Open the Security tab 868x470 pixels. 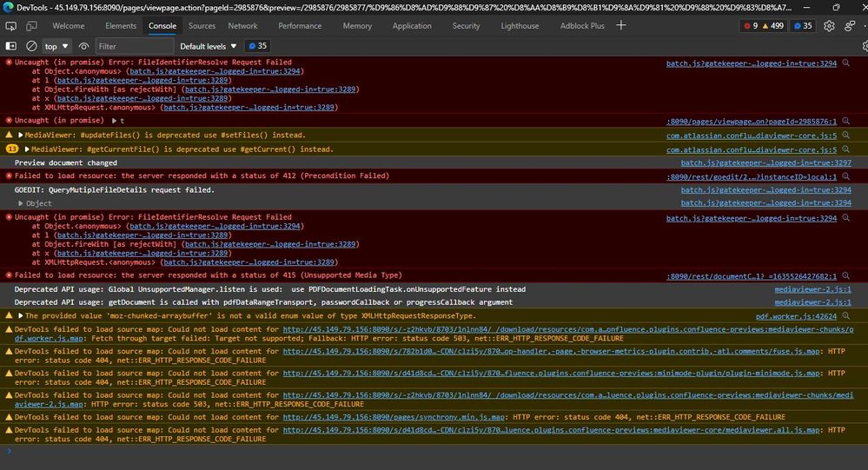(x=466, y=26)
